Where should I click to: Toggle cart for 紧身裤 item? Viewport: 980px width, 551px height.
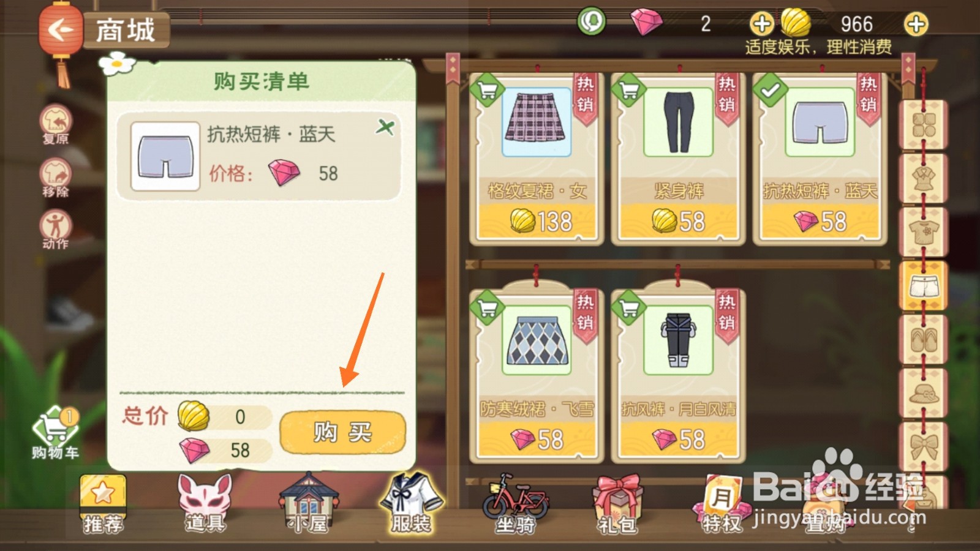628,90
